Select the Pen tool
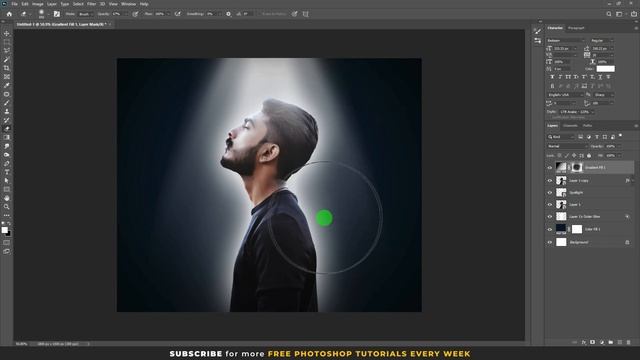This screenshot has width=640, height=360. [x=7, y=163]
